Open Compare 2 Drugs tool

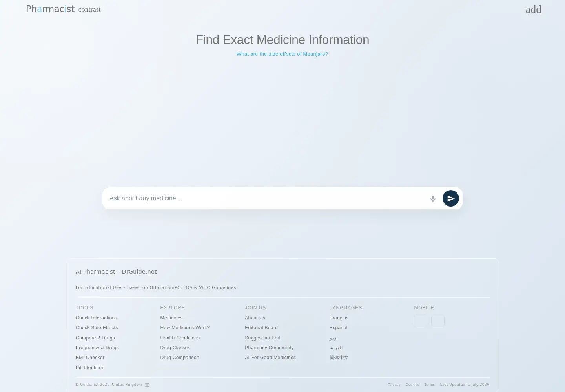coord(95,338)
